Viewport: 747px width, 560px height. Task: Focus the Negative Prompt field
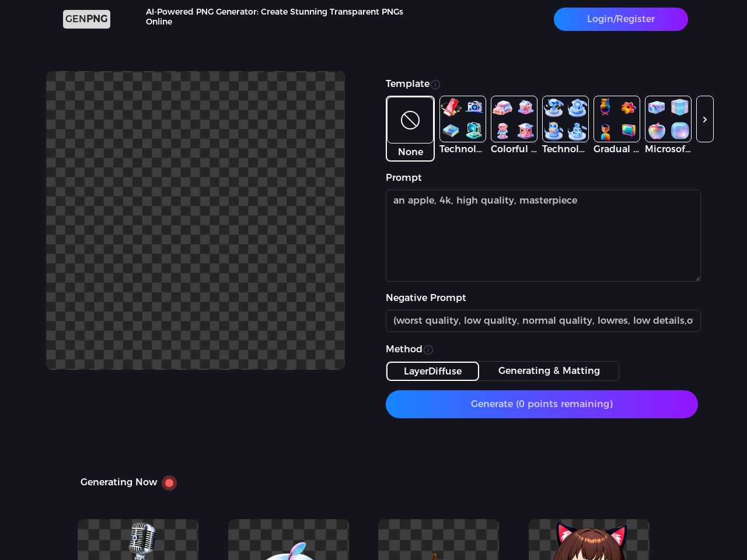543,321
